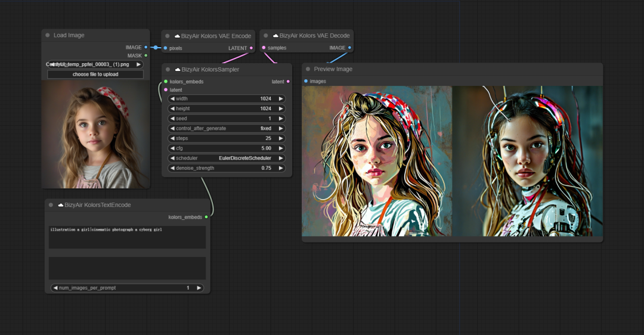Switch control_after_generate to the previous option arrow
The height and width of the screenshot is (335, 644).
point(172,129)
